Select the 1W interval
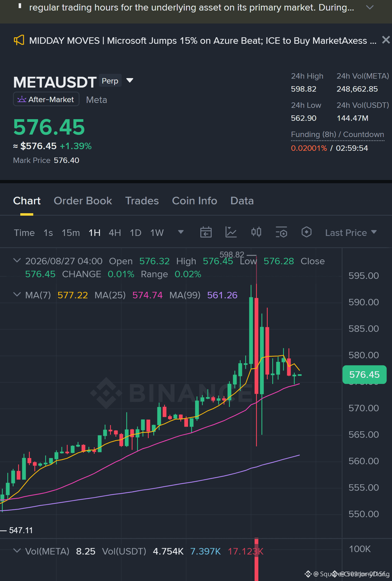This screenshot has width=392, height=581. (157, 233)
